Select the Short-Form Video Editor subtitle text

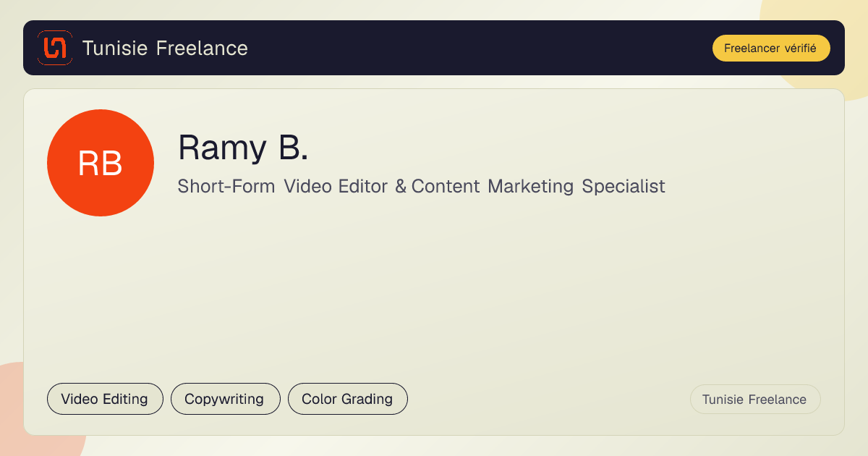[421, 186]
